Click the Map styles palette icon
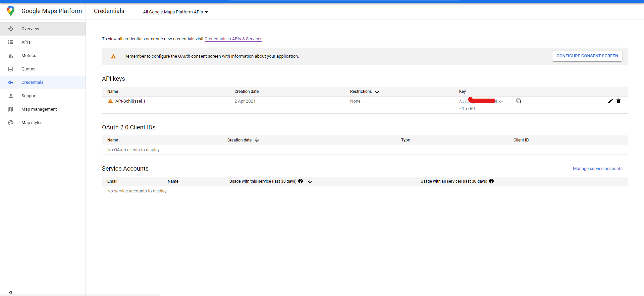Screen dimensions: 644x296 11,123
